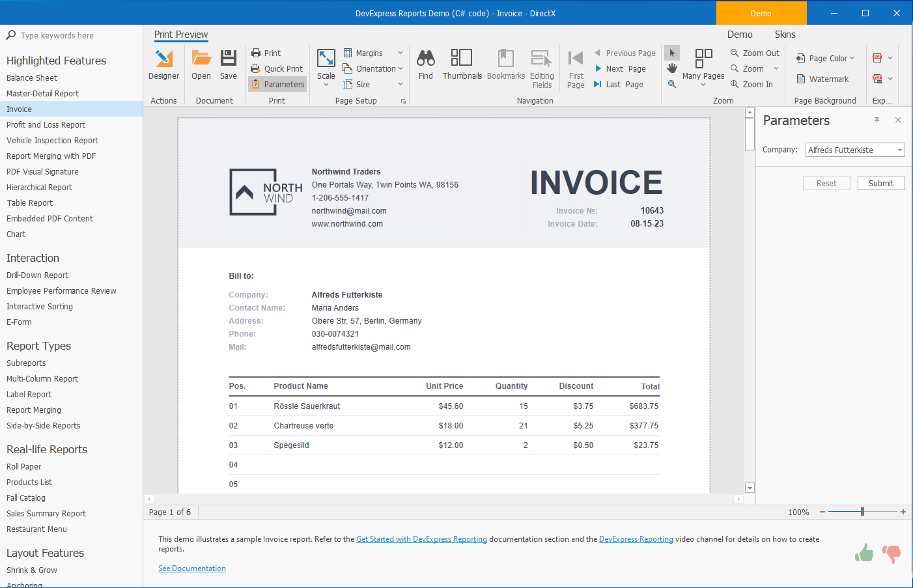913x588 pixels.
Task: Click the Print button in the ribbon
Action: point(266,53)
